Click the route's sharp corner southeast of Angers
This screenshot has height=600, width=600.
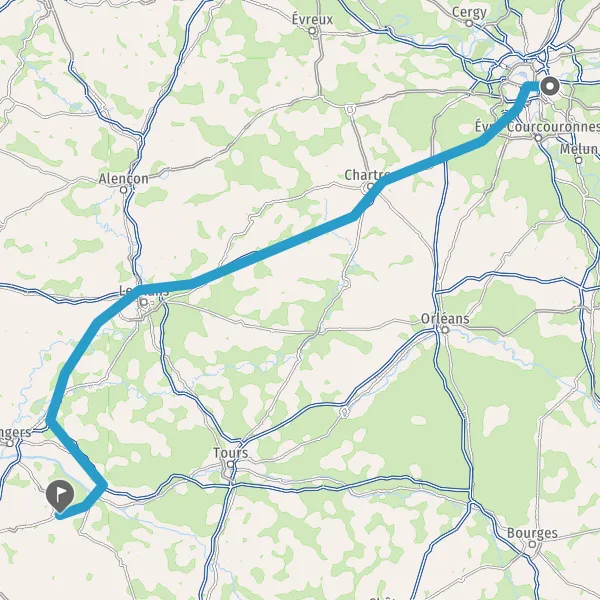pos(103,486)
